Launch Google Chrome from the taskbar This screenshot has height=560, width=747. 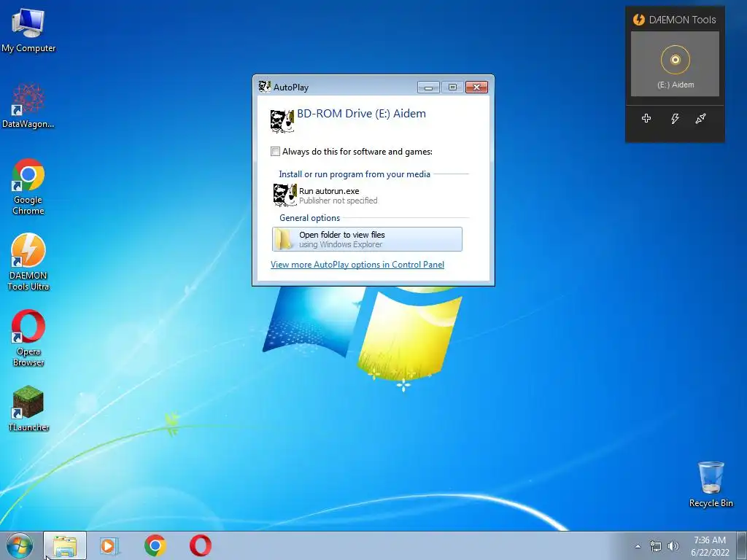155,545
